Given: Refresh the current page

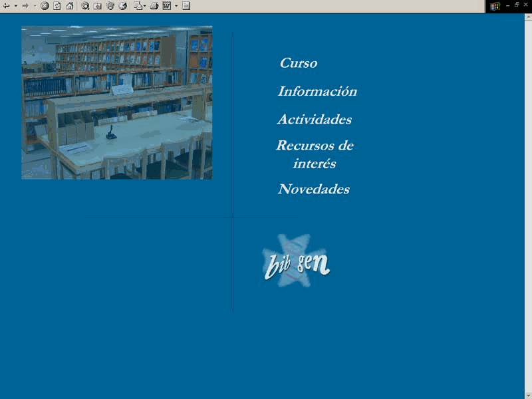Looking at the screenshot, I should pyautogui.click(x=57, y=6).
